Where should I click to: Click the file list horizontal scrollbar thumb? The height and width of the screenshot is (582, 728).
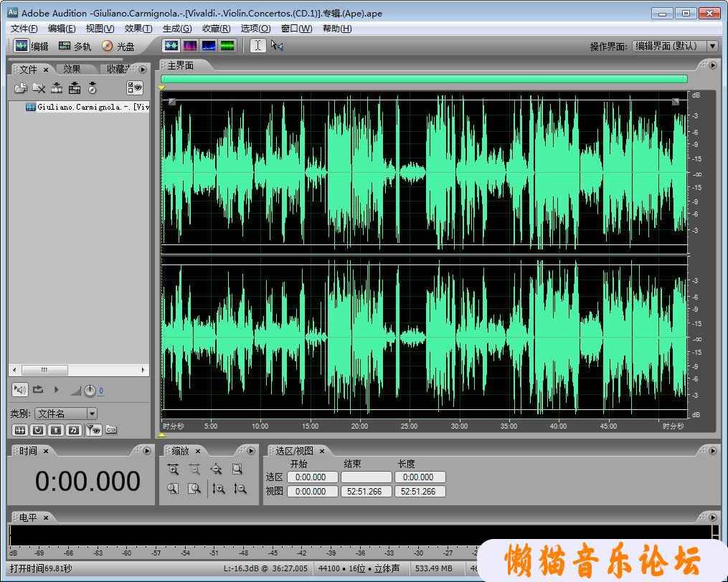[45, 370]
